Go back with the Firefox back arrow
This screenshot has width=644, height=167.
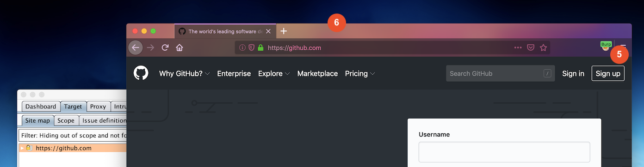135,48
